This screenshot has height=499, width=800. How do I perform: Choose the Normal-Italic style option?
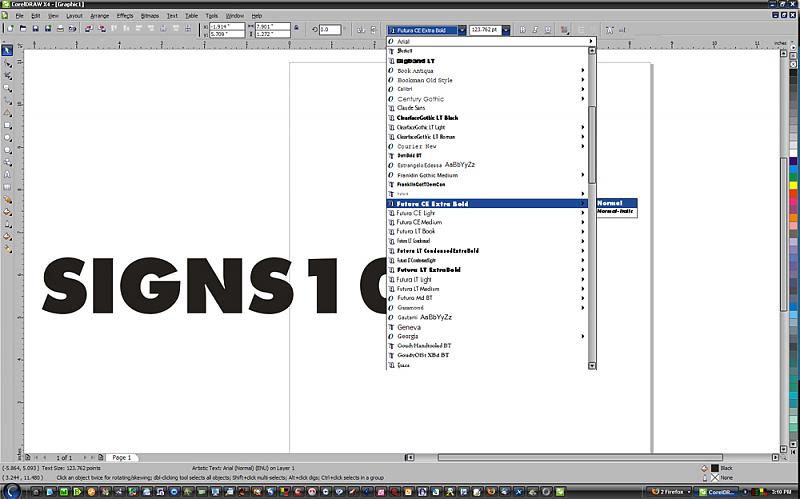coord(617,211)
